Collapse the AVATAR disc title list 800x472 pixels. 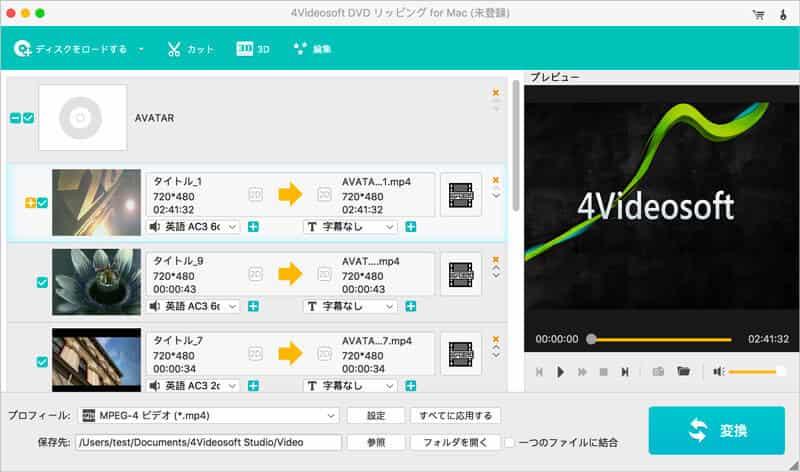pos(15,118)
